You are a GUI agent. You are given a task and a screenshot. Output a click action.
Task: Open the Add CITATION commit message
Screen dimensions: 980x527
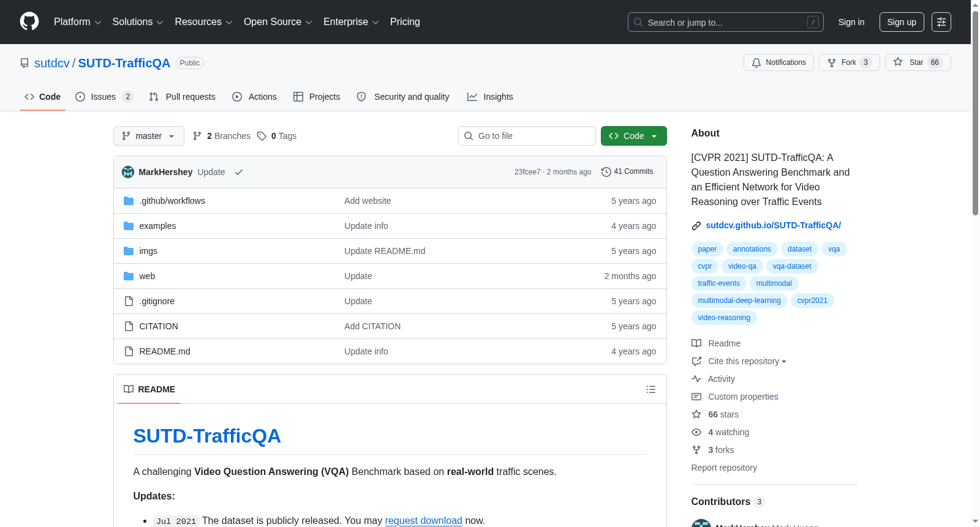point(372,326)
